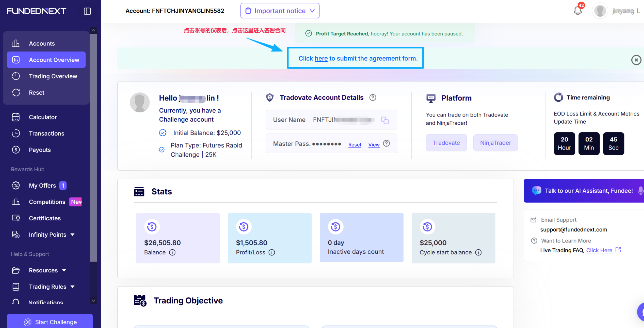Open Transactions page

point(46,133)
